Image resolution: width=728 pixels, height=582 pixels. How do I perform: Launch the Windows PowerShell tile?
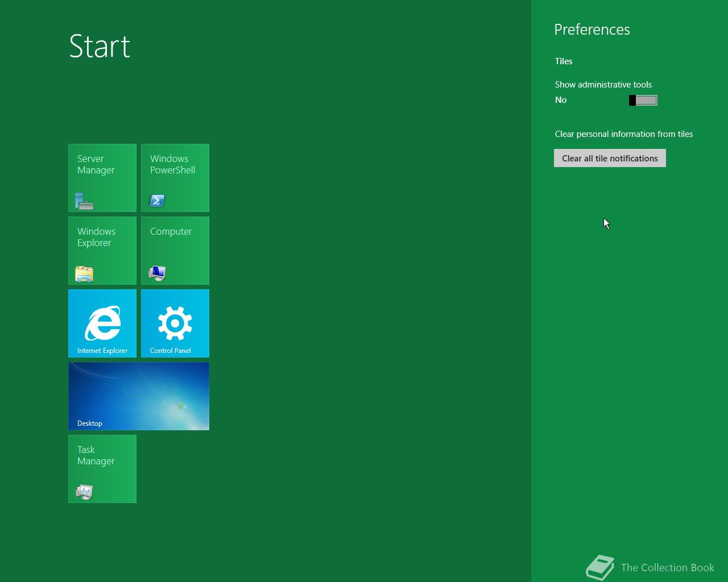pyautogui.click(x=175, y=178)
